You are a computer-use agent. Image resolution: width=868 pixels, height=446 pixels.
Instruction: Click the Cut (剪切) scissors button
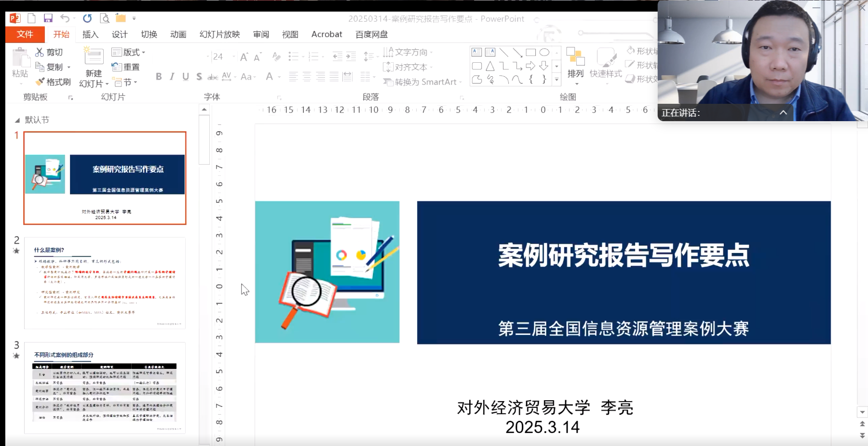coord(49,52)
